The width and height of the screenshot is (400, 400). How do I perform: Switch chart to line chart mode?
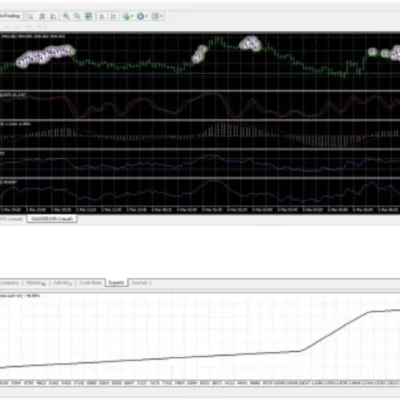click(x=53, y=16)
